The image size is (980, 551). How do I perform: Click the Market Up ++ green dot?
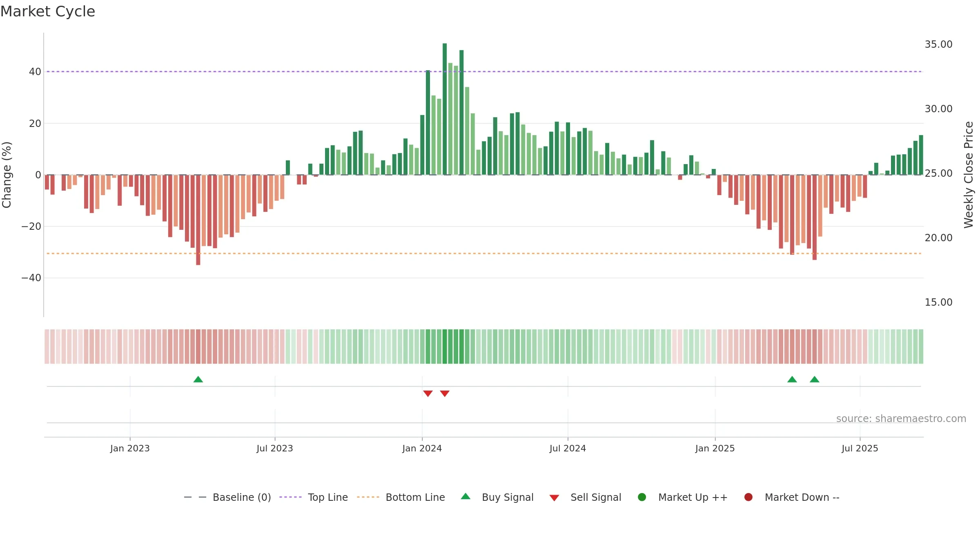click(x=642, y=497)
